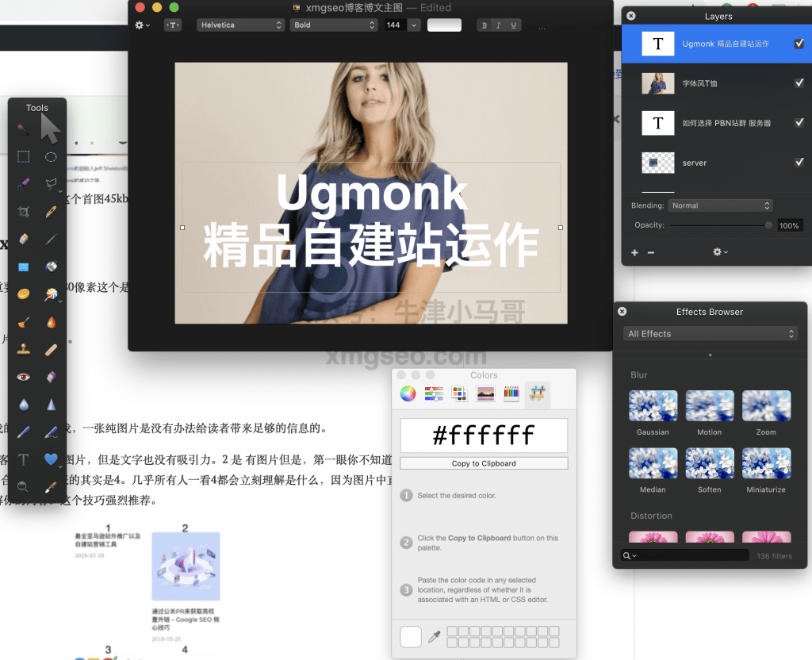The image size is (812, 660).
Task: Open the font size dropdown arrow
Action: point(414,25)
